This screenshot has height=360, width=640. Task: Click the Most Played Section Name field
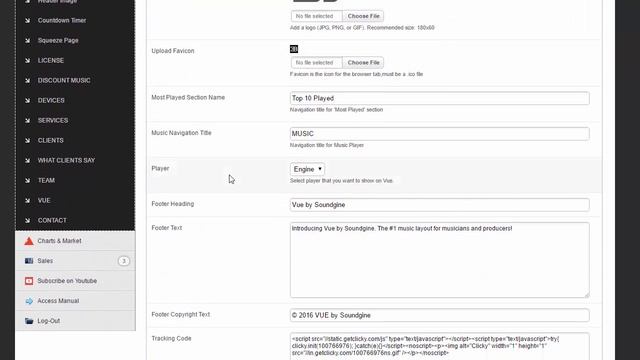click(440, 98)
